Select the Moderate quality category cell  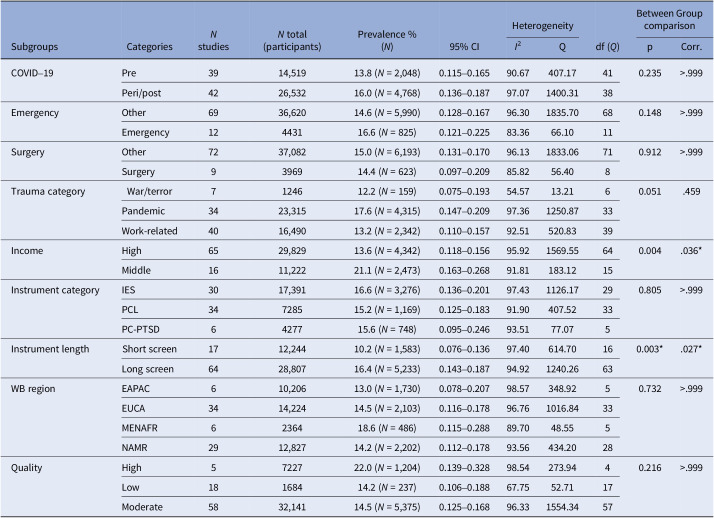coord(142,507)
